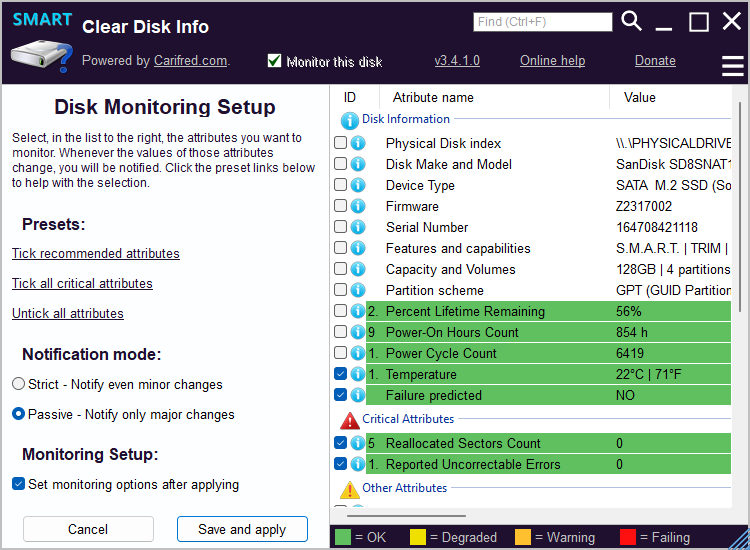Click the Atribute name column header
750x550 pixels.
494,97
